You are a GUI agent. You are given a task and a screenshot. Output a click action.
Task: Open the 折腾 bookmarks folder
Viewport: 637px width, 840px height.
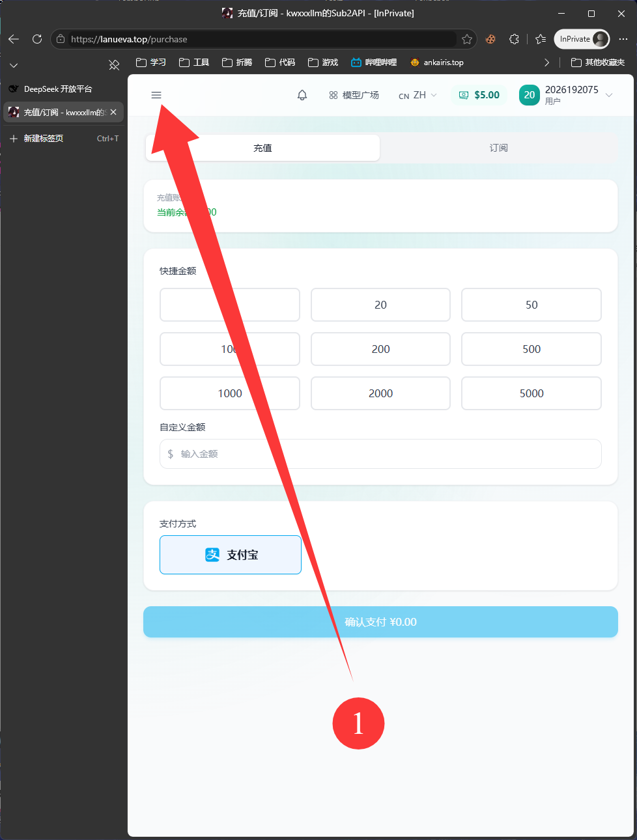(x=237, y=63)
